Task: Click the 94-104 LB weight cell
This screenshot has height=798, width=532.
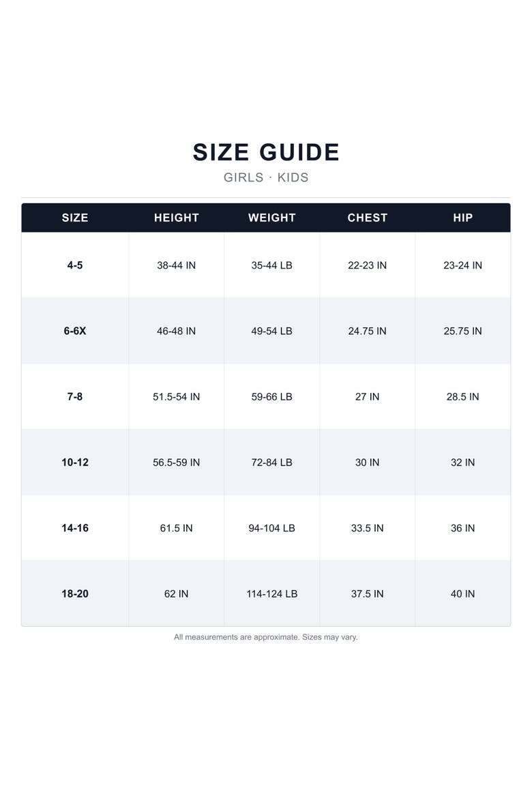Action: tap(272, 528)
